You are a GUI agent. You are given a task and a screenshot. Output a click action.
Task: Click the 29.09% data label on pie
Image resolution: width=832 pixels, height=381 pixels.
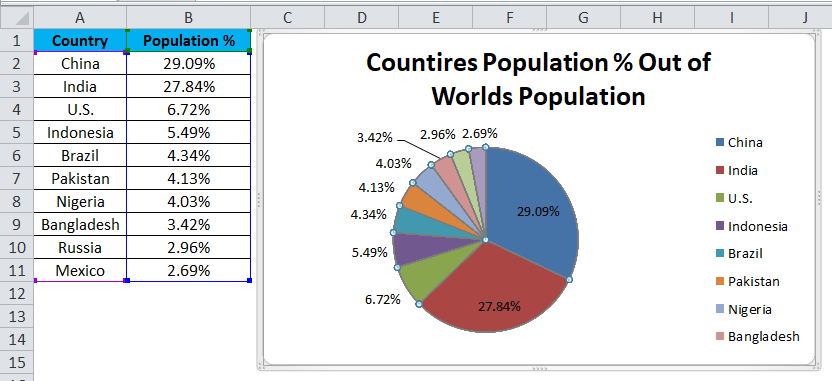(538, 212)
